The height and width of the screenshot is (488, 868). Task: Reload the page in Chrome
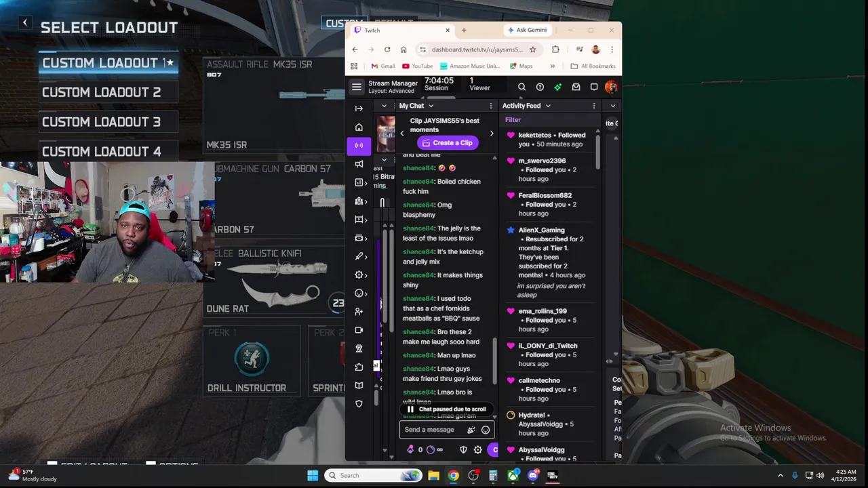click(387, 49)
